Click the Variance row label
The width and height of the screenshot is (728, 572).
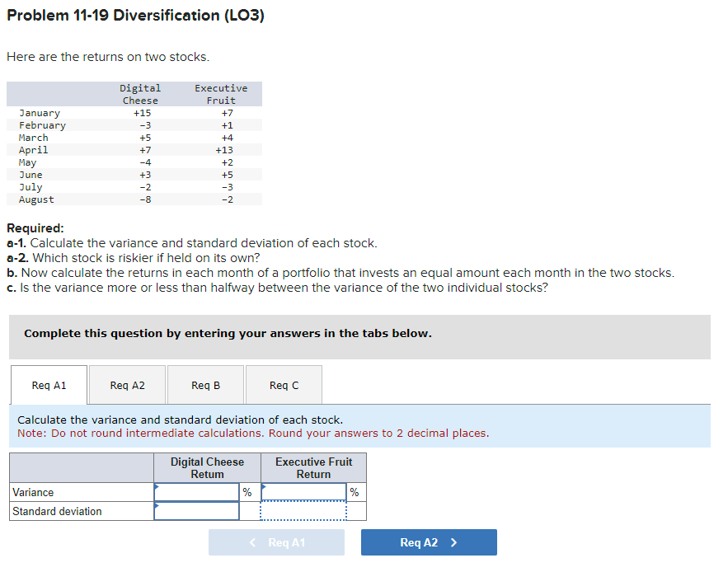click(33, 491)
